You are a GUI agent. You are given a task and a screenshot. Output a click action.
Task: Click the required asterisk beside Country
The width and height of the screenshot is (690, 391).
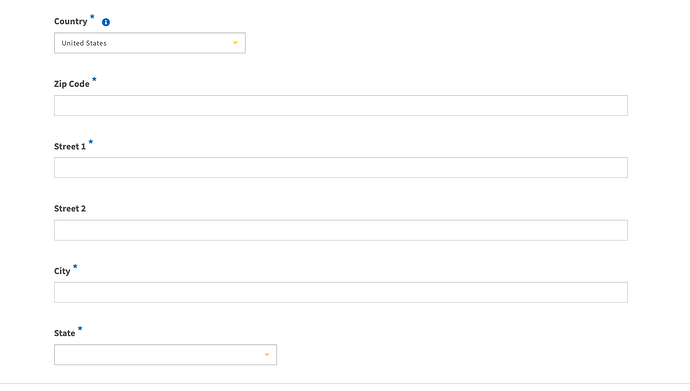pyautogui.click(x=92, y=17)
